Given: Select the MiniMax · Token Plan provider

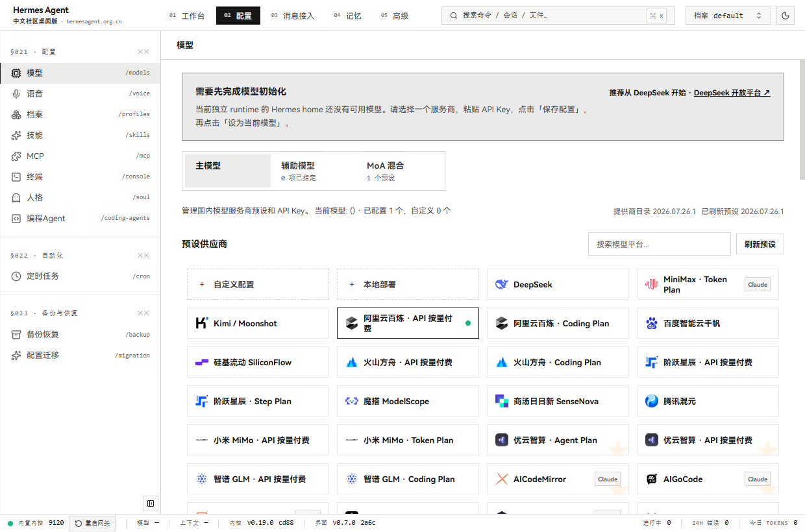Looking at the screenshot, I should tap(708, 284).
